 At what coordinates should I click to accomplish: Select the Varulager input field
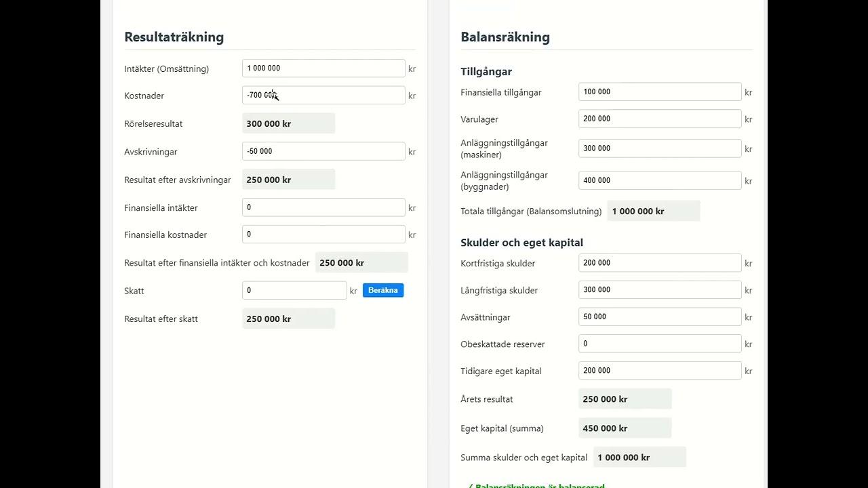[x=660, y=119]
